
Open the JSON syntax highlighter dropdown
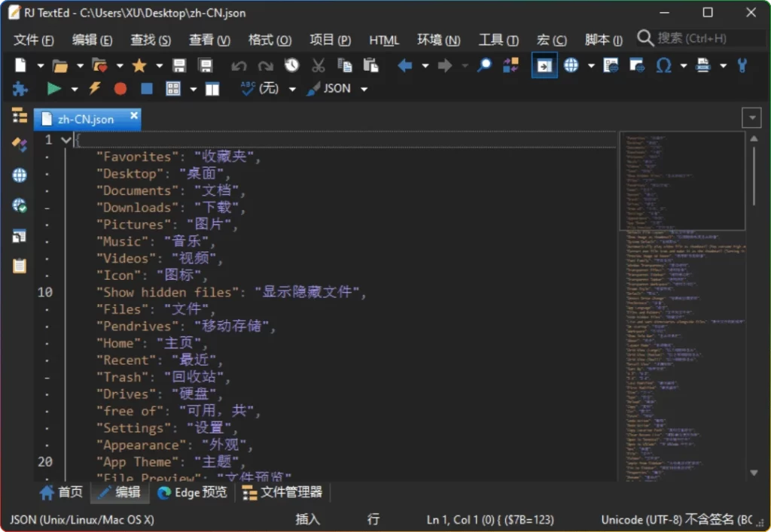(x=364, y=88)
